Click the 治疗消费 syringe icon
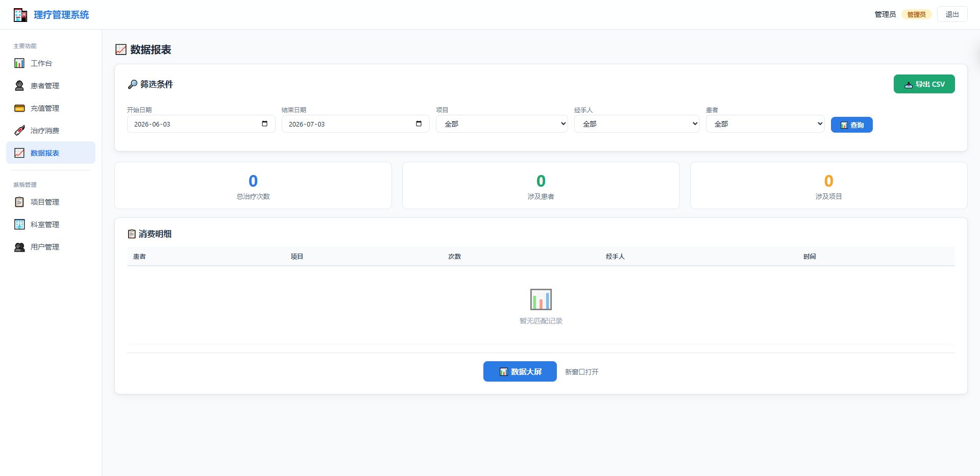 [19, 131]
